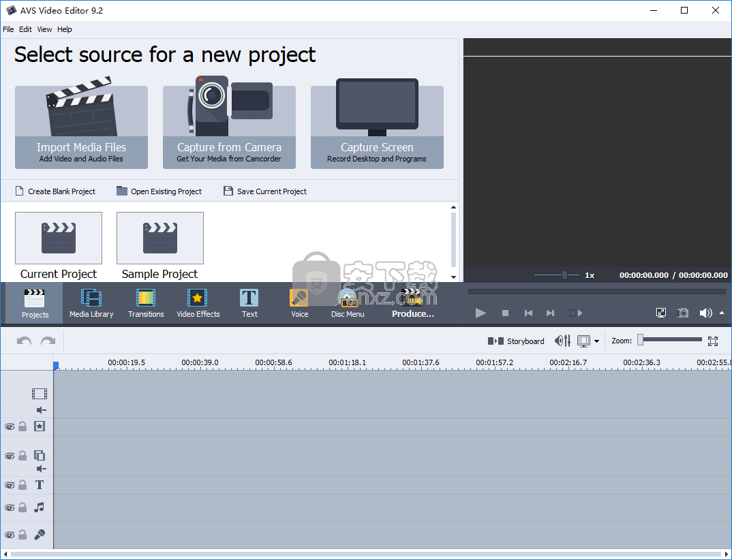Take snapshot with camera icon

(683, 313)
